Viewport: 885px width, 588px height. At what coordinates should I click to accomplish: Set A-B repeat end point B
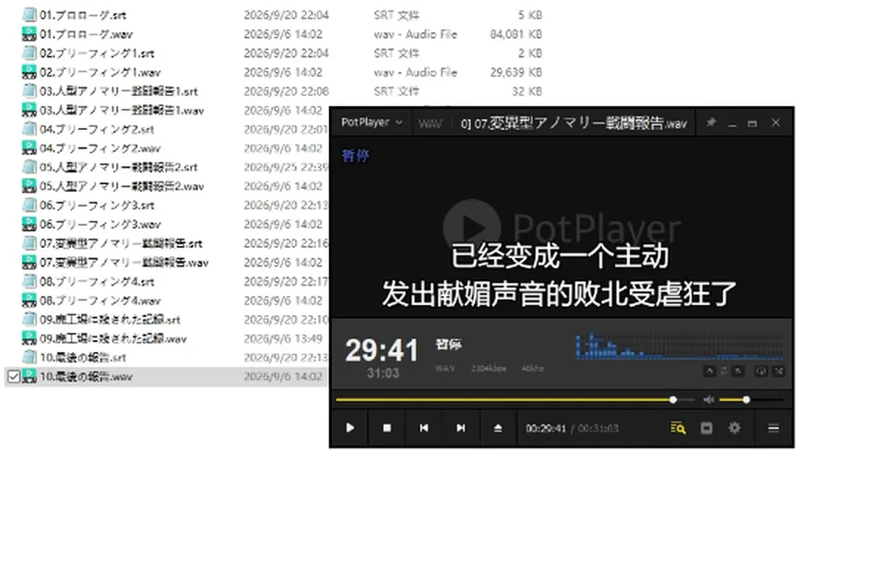click(737, 370)
